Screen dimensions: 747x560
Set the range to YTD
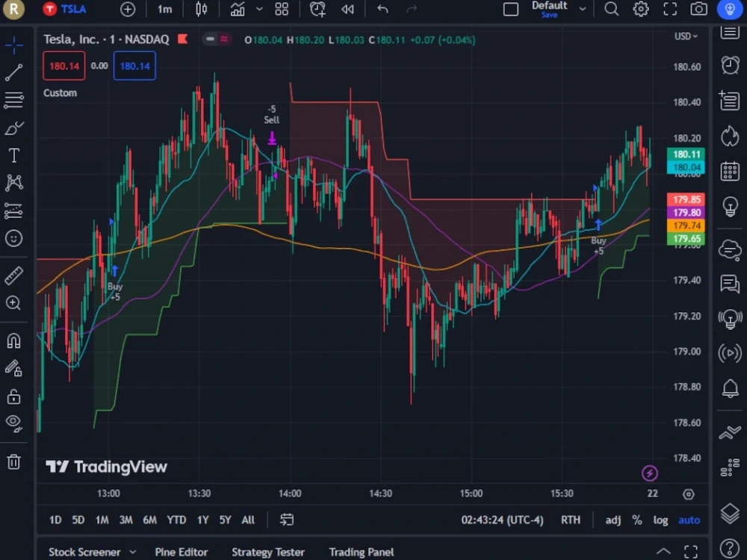click(x=176, y=520)
